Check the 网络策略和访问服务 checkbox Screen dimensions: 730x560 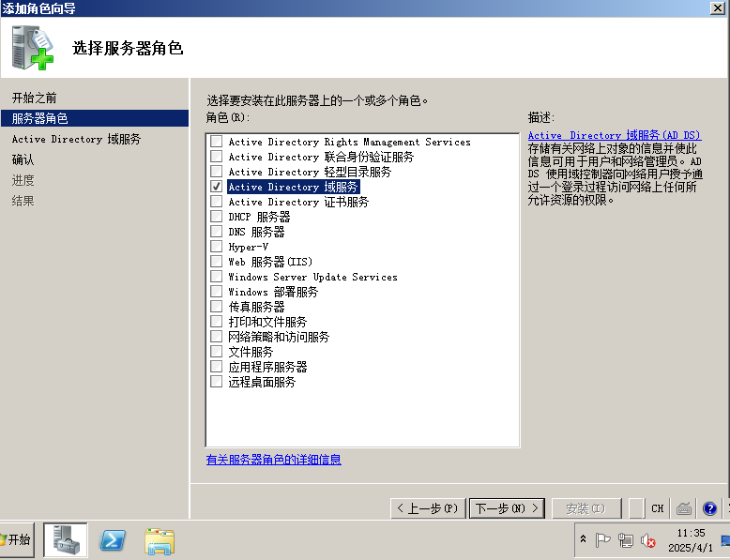216,336
